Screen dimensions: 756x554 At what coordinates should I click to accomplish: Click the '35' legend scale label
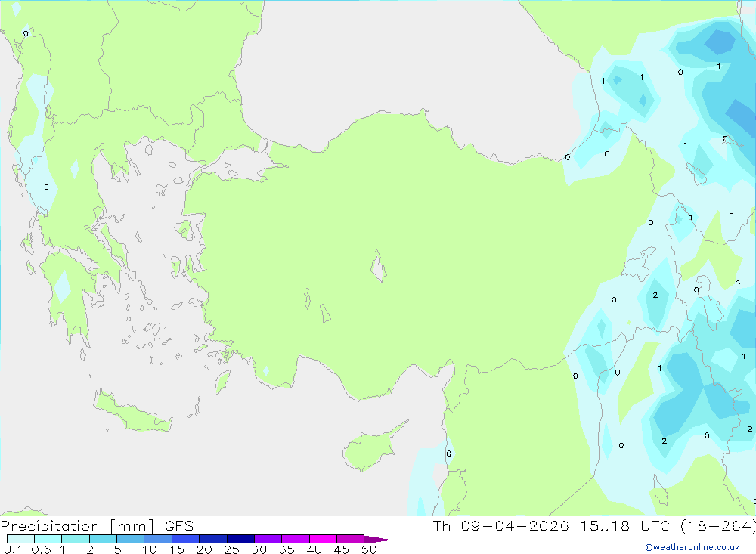[287, 549]
